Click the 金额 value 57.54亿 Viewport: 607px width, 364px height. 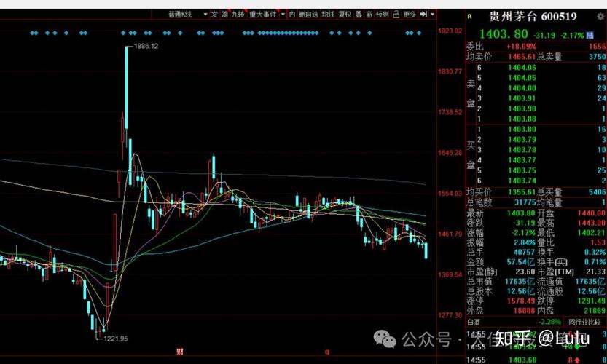click(x=521, y=262)
